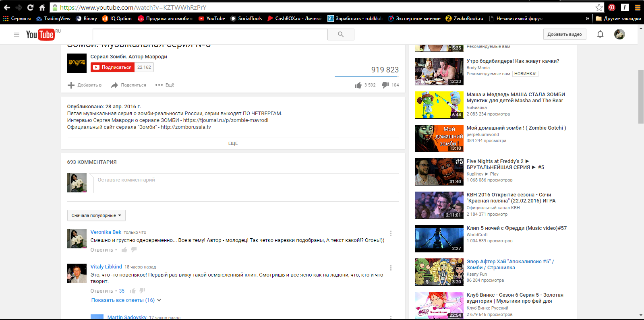The height and width of the screenshot is (320, 644).
Task: Open the Chrome menu button
Action: [x=638, y=7]
